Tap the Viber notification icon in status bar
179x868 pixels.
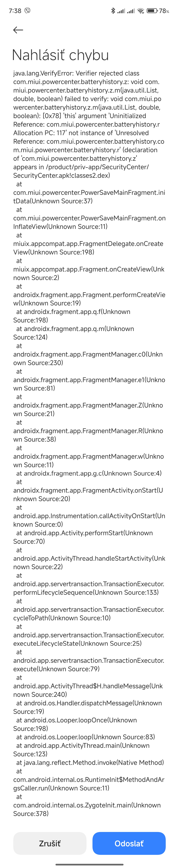tap(28, 11)
